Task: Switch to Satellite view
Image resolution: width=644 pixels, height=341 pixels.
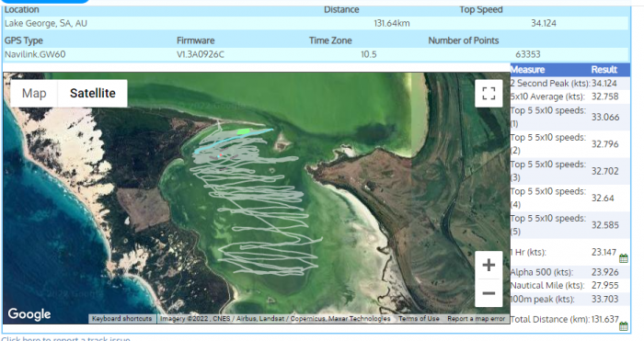Action: [92, 94]
